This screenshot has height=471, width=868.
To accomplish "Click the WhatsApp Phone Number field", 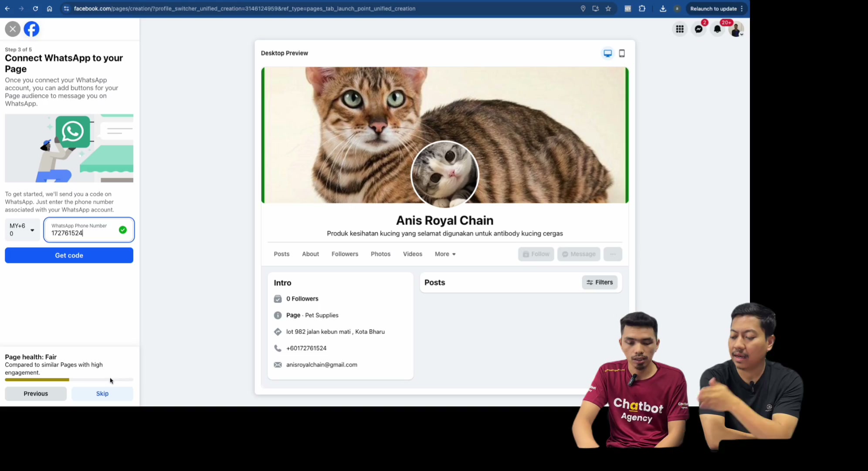I will 89,230.
